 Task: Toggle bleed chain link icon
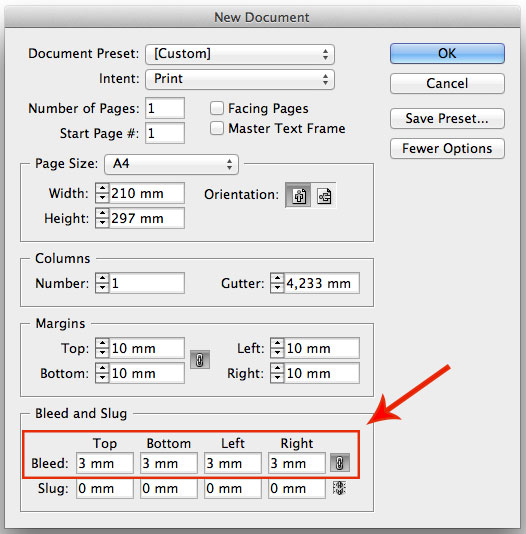point(340,463)
